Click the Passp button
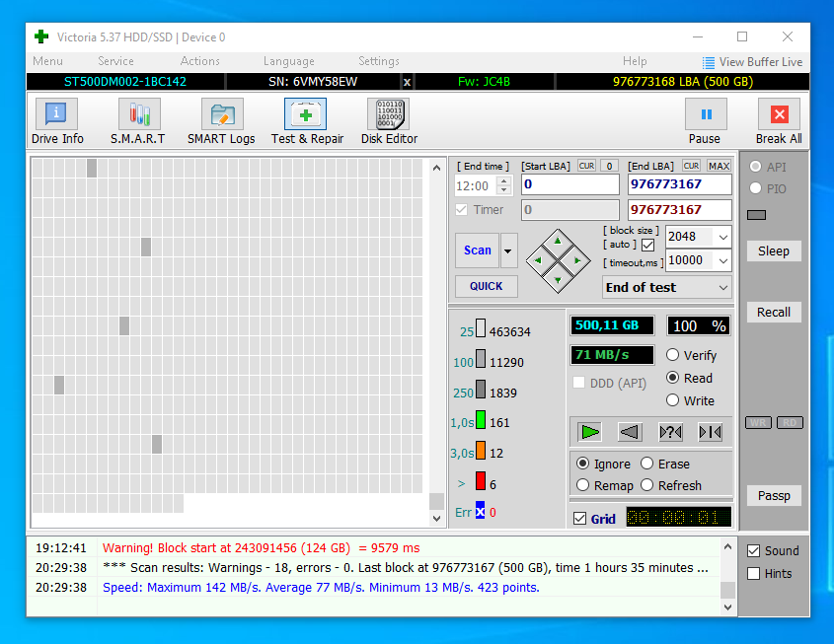The image size is (834, 644). click(x=774, y=496)
